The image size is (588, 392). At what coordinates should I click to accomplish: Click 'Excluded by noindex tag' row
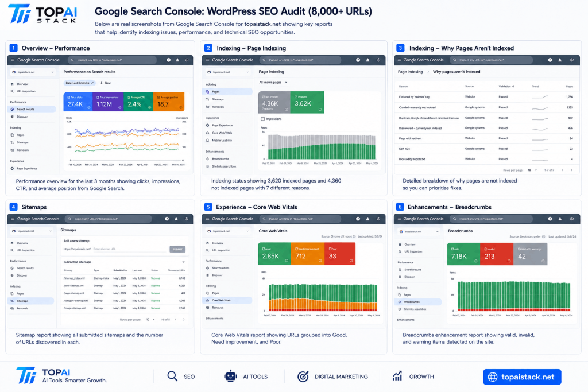tap(486, 96)
